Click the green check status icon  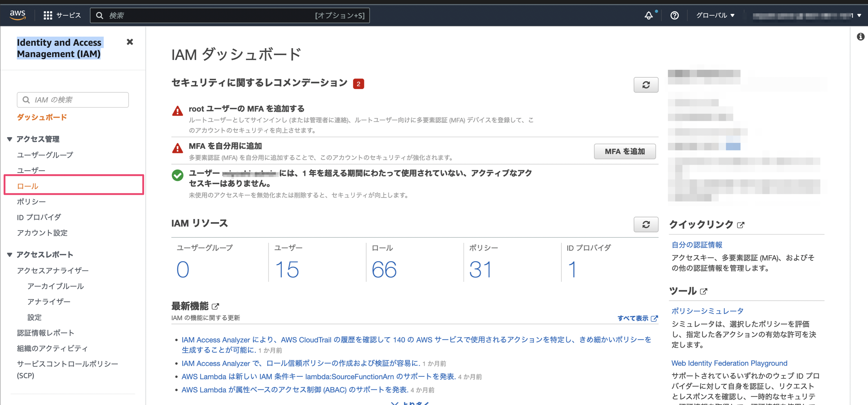(x=177, y=175)
